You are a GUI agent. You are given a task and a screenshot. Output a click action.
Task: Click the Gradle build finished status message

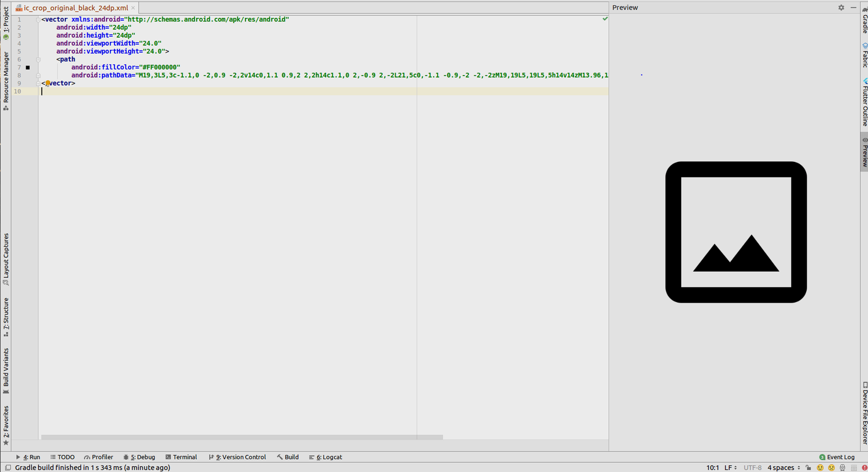coord(93,467)
